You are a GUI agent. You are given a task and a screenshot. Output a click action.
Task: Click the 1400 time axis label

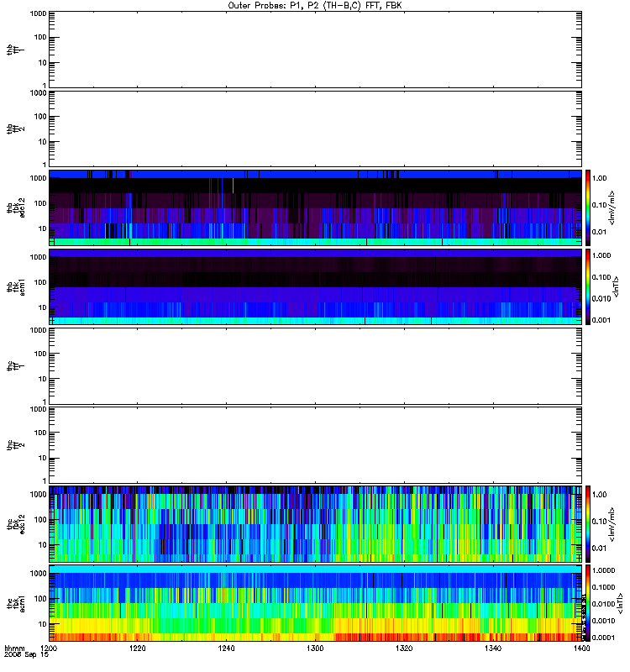coord(581,648)
